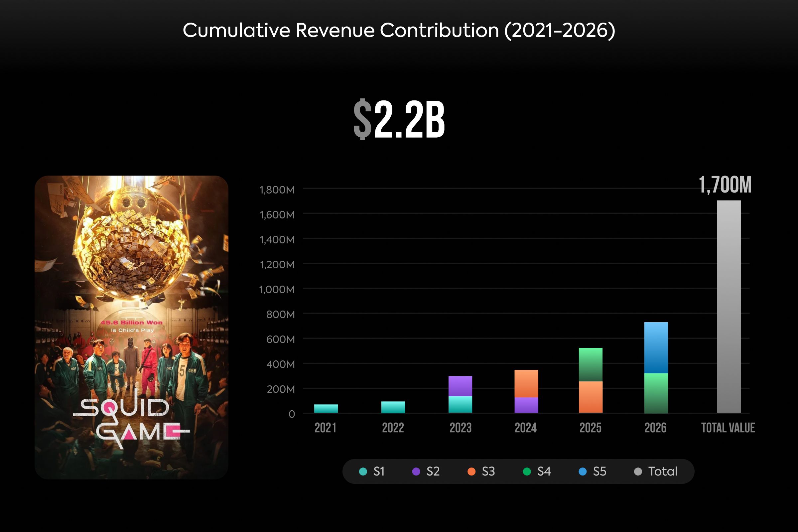This screenshot has width=798, height=532.
Task: Click the S5 blue legend dot
Action: click(x=583, y=471)
